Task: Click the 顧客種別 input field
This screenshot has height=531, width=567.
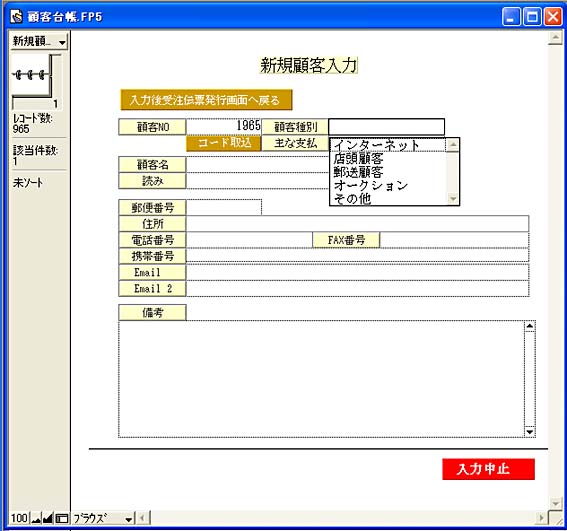Action: click(x=387, y=127)
